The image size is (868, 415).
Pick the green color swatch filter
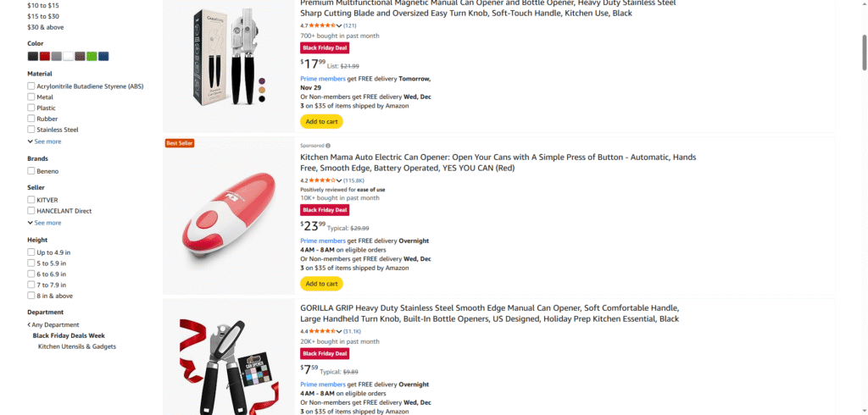[x=92, y=56]
